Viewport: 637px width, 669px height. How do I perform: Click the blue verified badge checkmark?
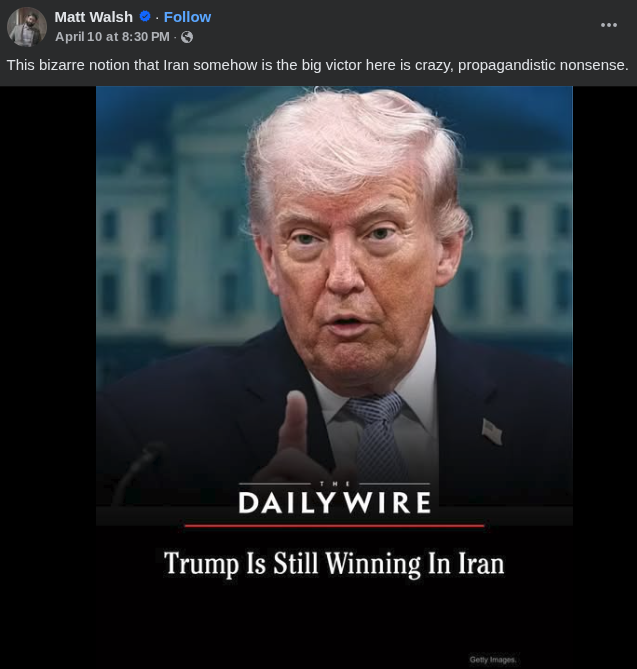[145, 17]
